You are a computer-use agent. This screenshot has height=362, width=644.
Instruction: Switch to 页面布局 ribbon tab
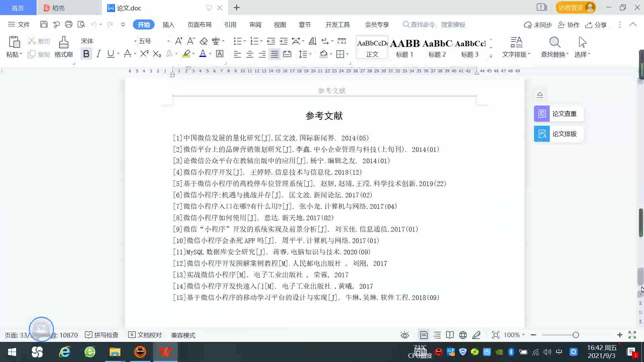pos(199,24)
